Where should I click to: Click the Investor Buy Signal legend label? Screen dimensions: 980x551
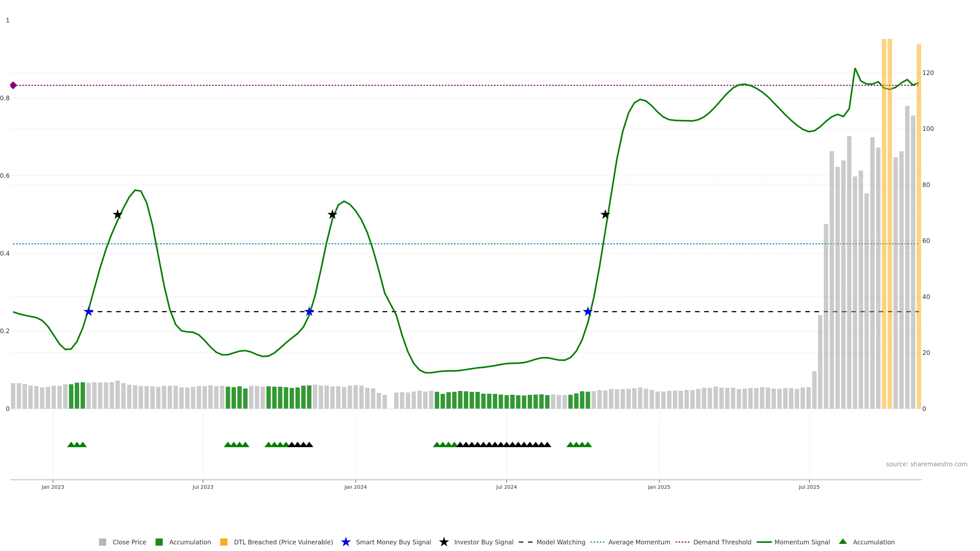click(x=484, y=542)
